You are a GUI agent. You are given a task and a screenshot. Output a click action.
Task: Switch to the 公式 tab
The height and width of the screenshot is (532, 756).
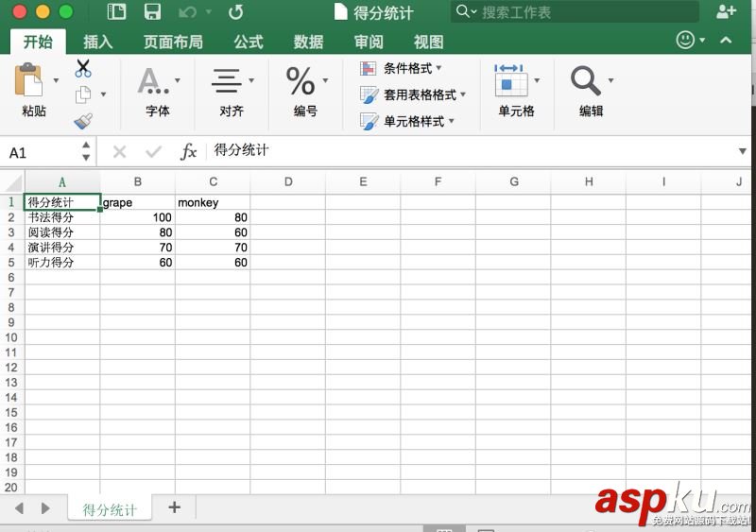tap(249, 42)
